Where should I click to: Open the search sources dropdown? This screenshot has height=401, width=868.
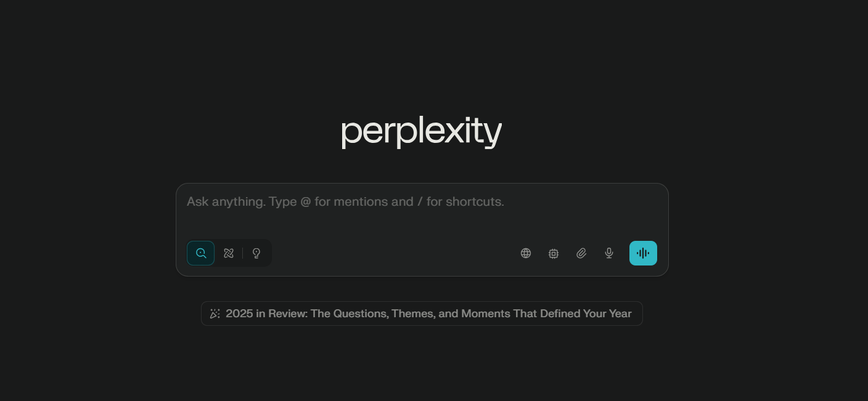point(526,253)
